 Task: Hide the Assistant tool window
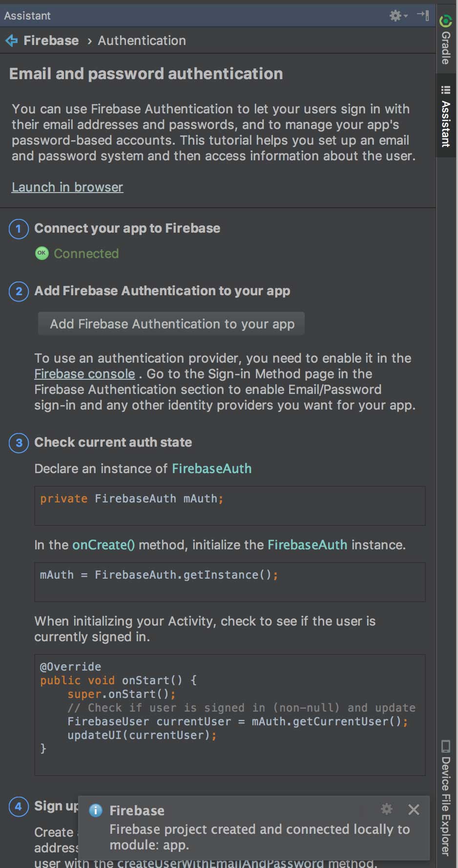pyautogui.click(x=423, y=15)
